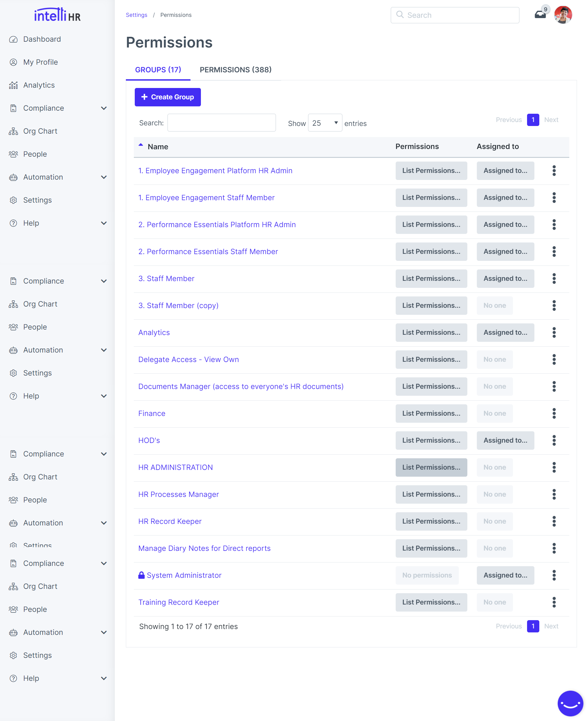Viewport: 588px width, 721px height.
Task: Click lock icon beside System Administrator
Action: [x=141, y=575]
